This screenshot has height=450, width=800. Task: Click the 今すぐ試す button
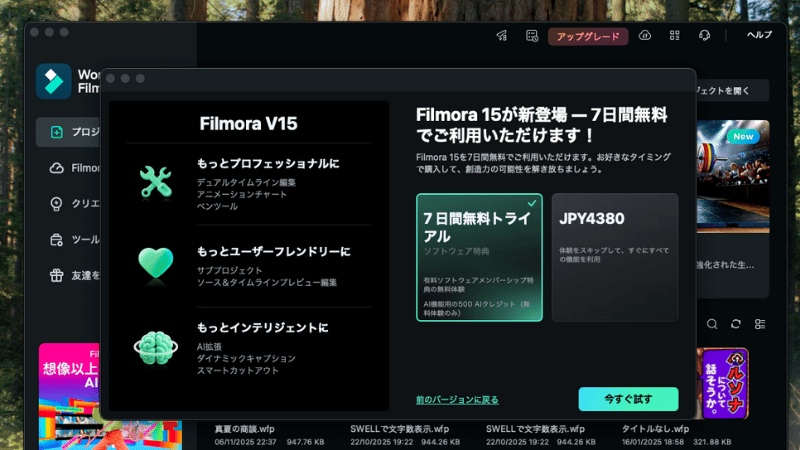(x=628, y=399)
